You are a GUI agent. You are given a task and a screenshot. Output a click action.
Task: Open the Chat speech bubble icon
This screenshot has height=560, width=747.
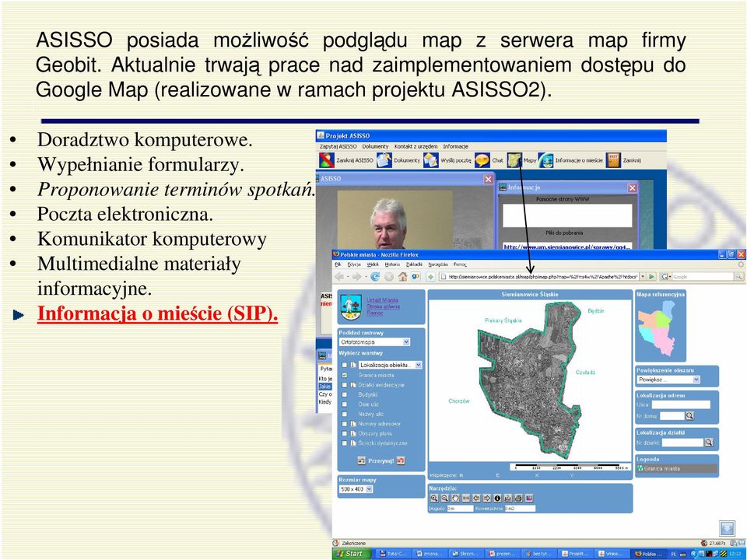click(482, 160)
